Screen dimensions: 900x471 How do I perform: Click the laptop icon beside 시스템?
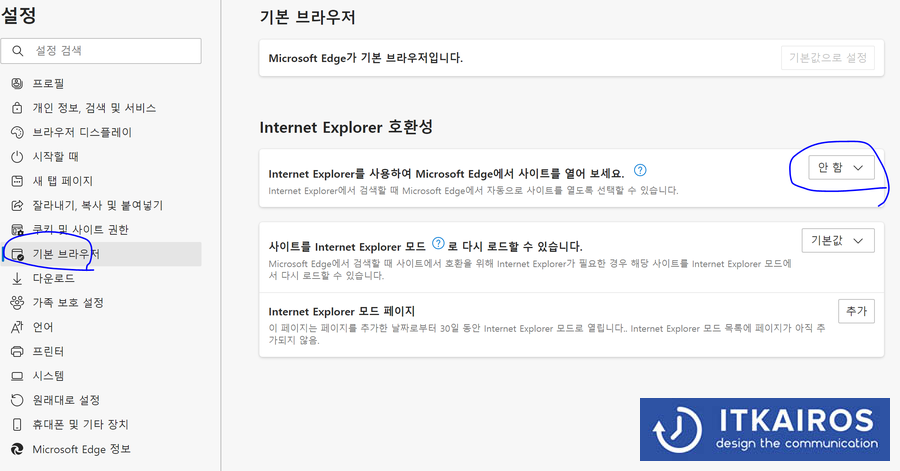click(x=17, y=376)
